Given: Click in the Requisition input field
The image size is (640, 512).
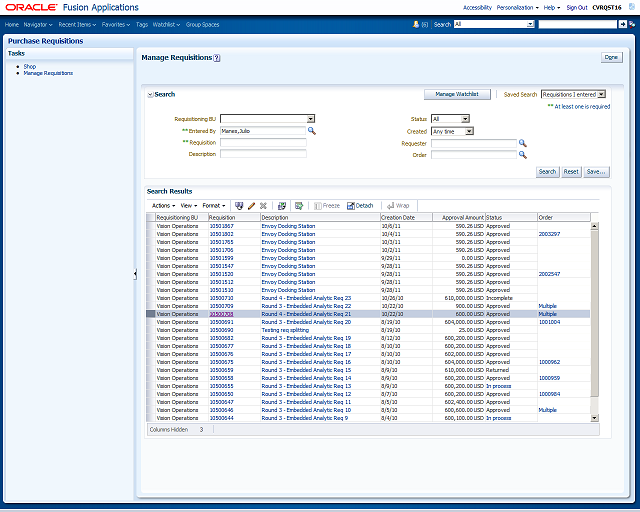Looking at the screenshot, I should 263,142.
